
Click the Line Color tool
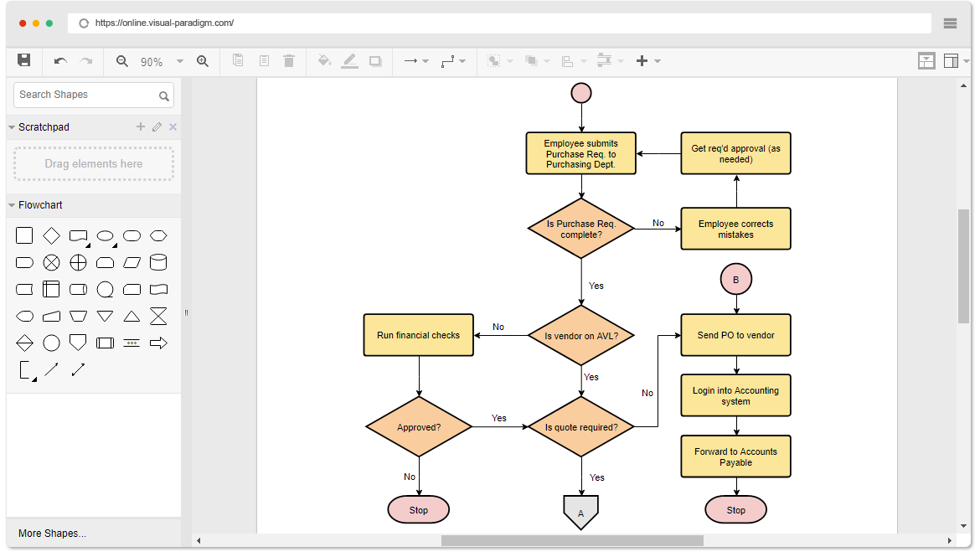pyautogui.click(x=350, y=60)
